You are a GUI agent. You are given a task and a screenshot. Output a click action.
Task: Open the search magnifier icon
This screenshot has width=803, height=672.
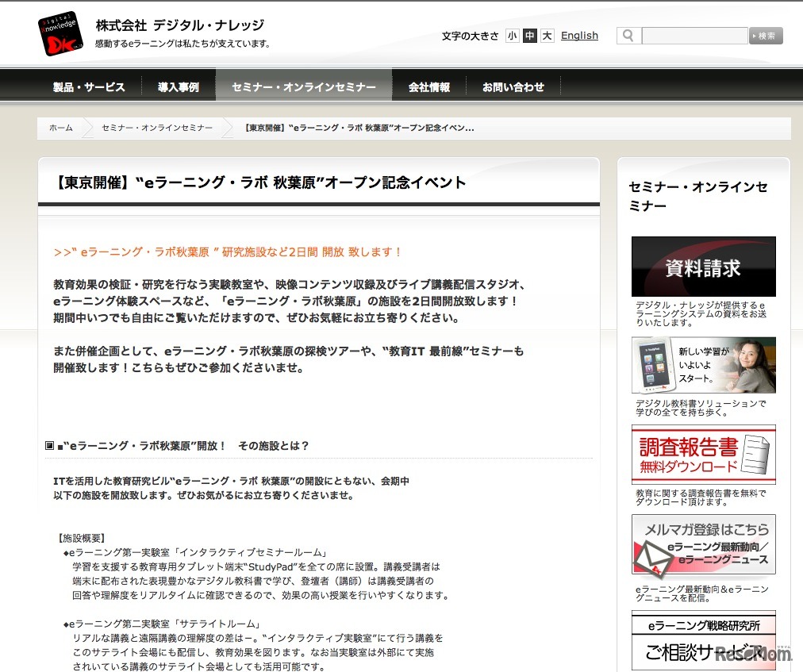point(627,36)
